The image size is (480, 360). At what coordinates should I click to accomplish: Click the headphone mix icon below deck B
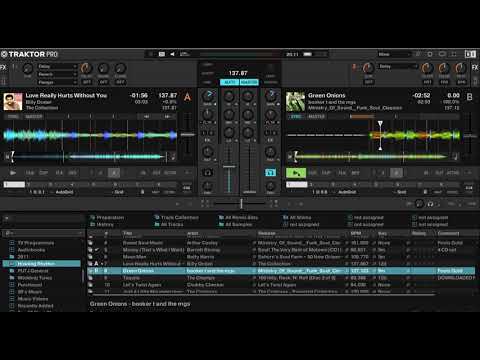tap(430, 203)
